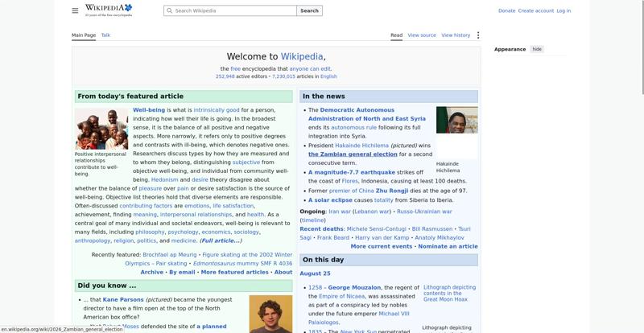
Task: Open Brochfael ap Meurig link
Action: [x=170, y=255]
